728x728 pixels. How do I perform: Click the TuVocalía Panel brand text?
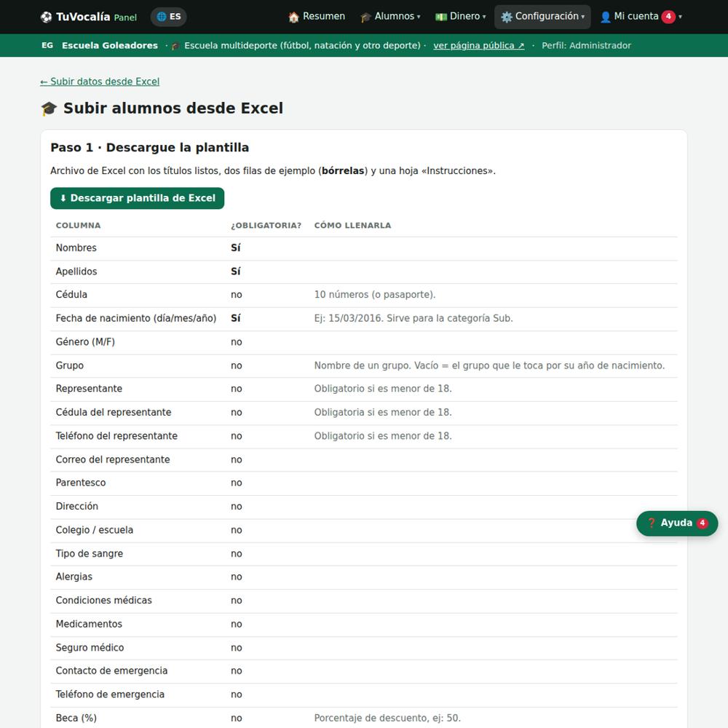[96, 17]
